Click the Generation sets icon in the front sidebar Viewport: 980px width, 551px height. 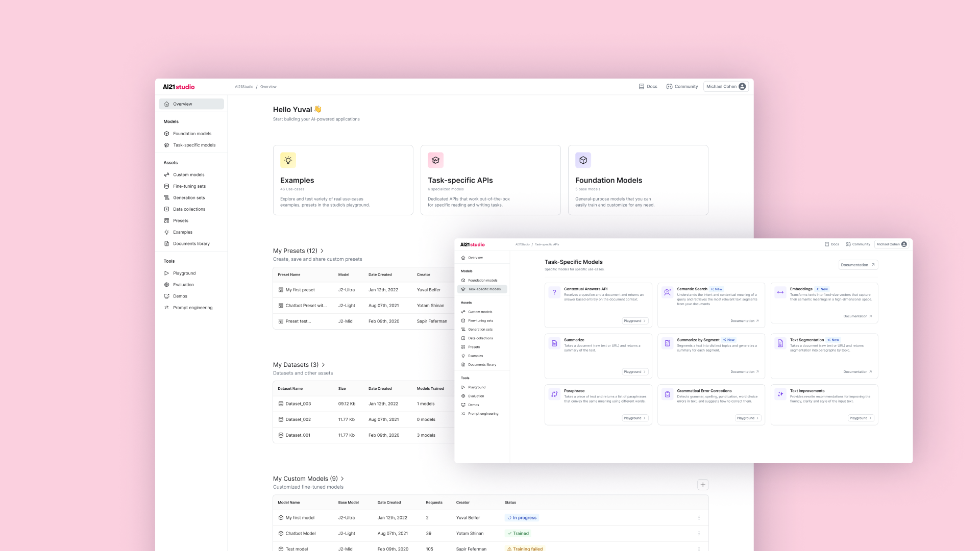click(x=463, y=330)
